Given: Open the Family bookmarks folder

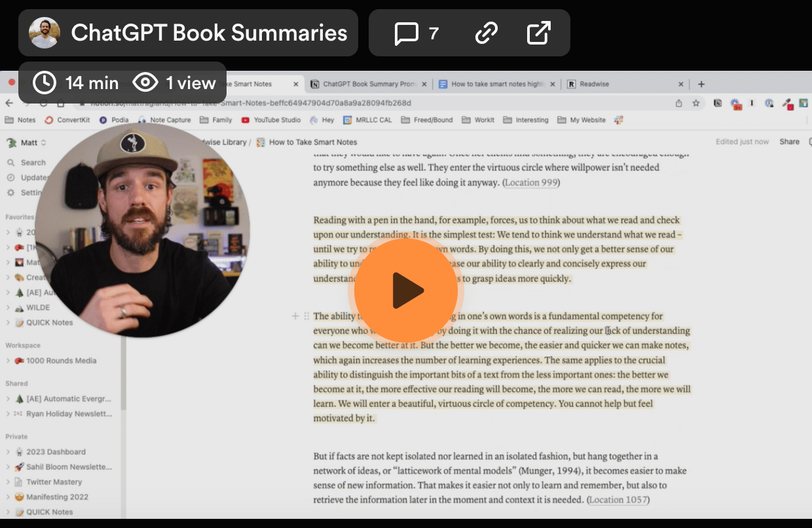Looking at the screenshot, I should pos(216,120).
